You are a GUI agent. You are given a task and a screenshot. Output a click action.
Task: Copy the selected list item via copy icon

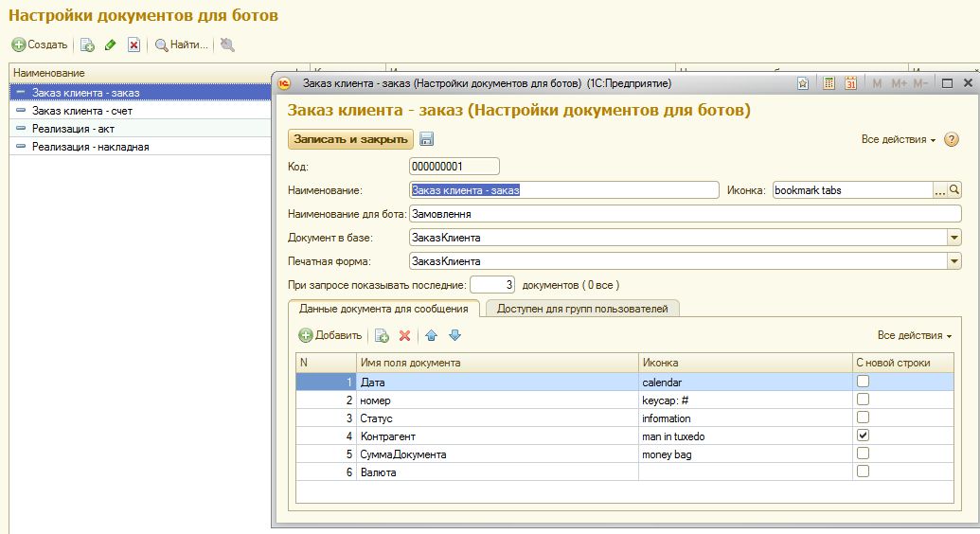[x=87, y=45]
